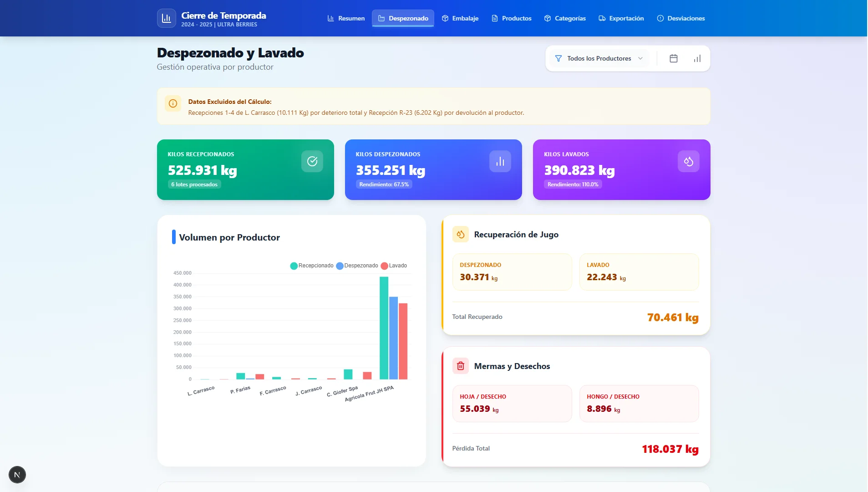Click the calendar icon in the header controls
Image resolution: width=868 pixels, height=492 pixels.
coord(674,58)
